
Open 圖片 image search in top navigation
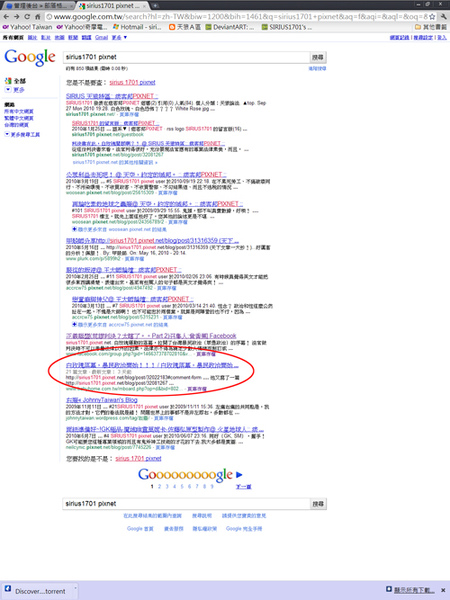pos(33,38)
